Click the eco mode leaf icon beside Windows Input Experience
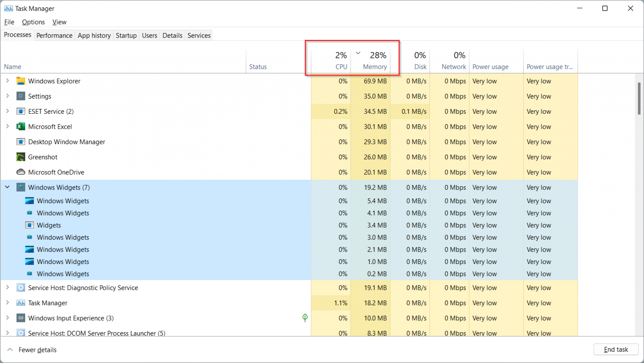The image size is (644, 363). coord(304,318)
